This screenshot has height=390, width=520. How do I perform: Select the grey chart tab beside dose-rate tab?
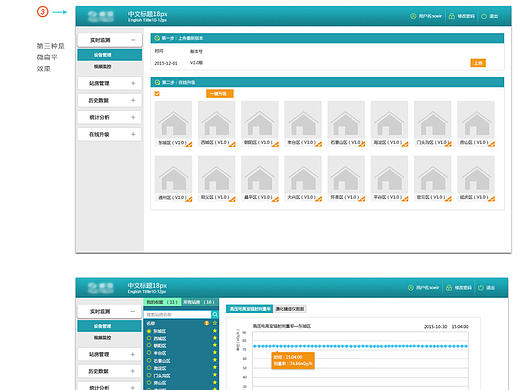pyautogui.click(x=290, y=309)
